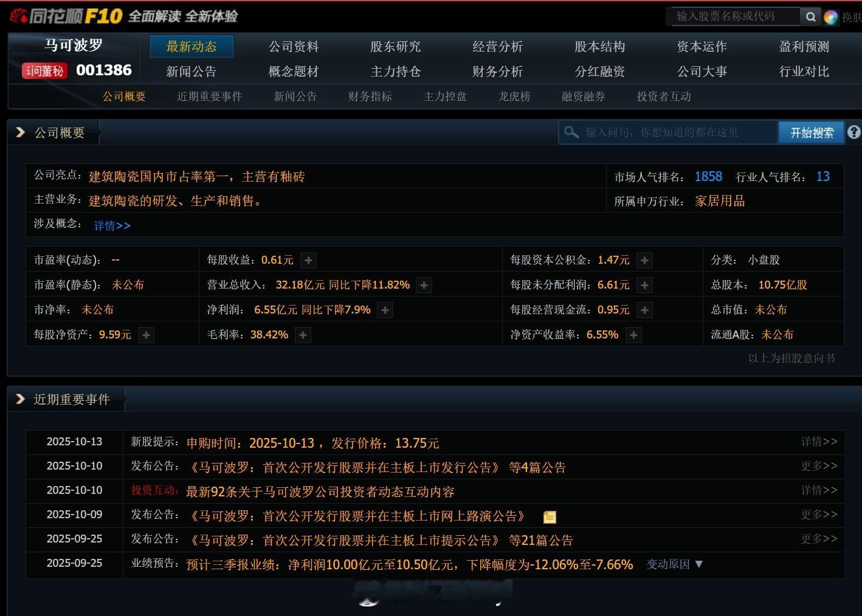This screenshot has width=862, height=616.
Task: Click the help question mark icon
Action: [853, 132]
